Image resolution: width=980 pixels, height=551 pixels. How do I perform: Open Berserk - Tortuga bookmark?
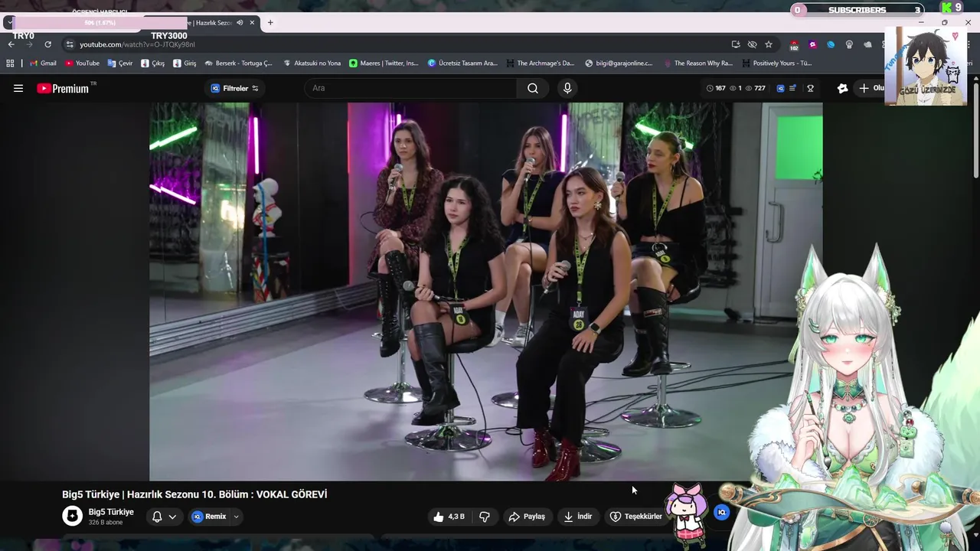(238, 64)
